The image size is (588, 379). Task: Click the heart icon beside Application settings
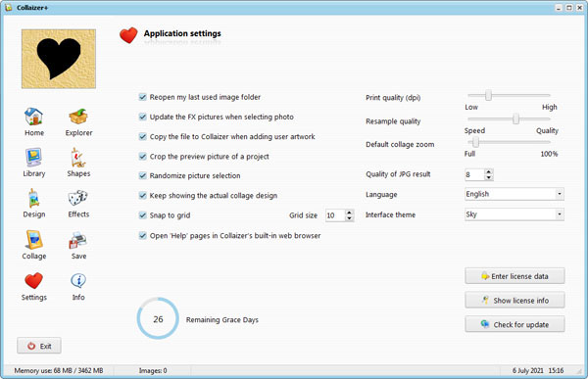point(128,35)
